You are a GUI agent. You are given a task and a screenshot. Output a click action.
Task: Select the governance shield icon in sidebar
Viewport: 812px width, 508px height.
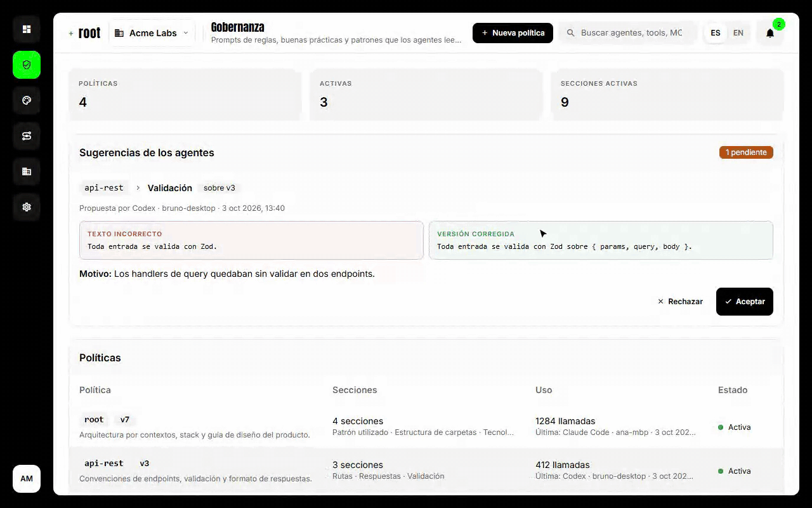[x=27, y=65]
